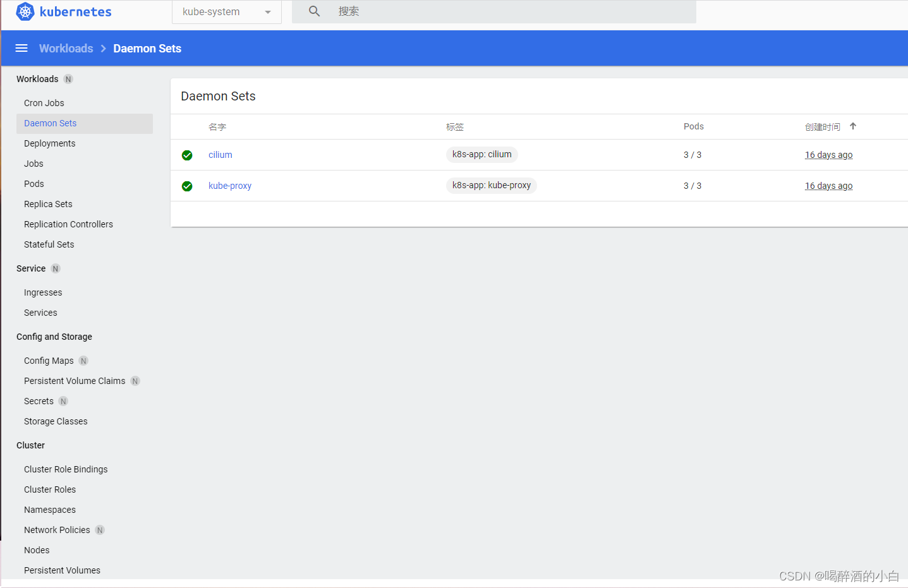Screen dimensions: 908x588
Task: Select Pods in sidebar
Action: click(34, 184)
